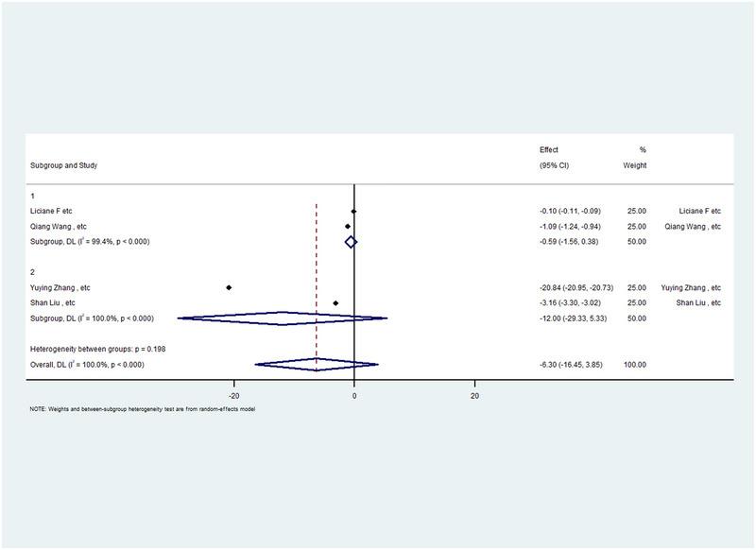Click the subgroup 2 wide pooled-effect diamond
756x550 pixels.
(283, 318)
